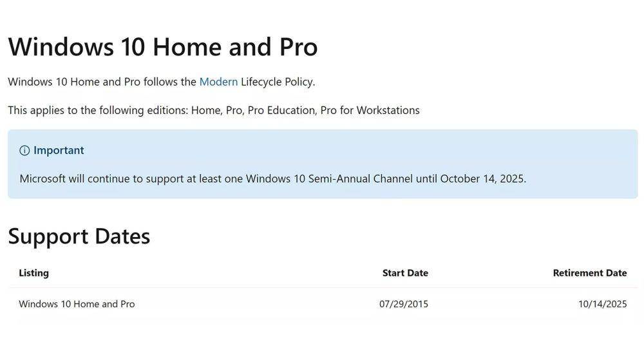Click the applicable editions list sentence

point(214,110)
